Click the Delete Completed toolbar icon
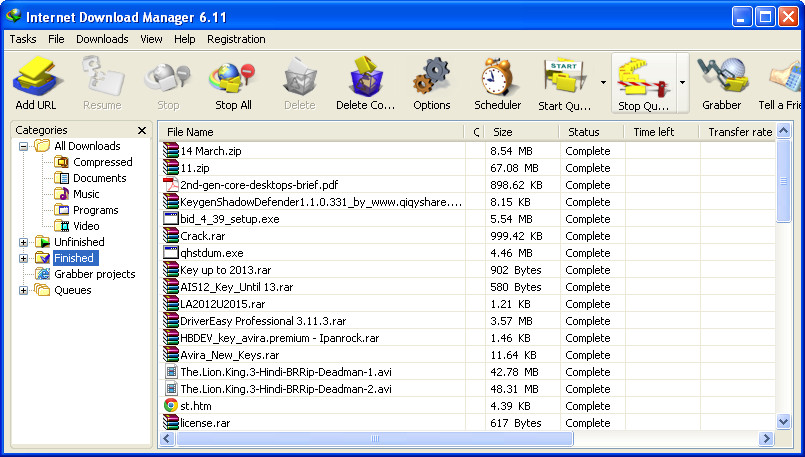Viewport: 805px width, 457px height. pyautogui.click(x=366, y=77)
